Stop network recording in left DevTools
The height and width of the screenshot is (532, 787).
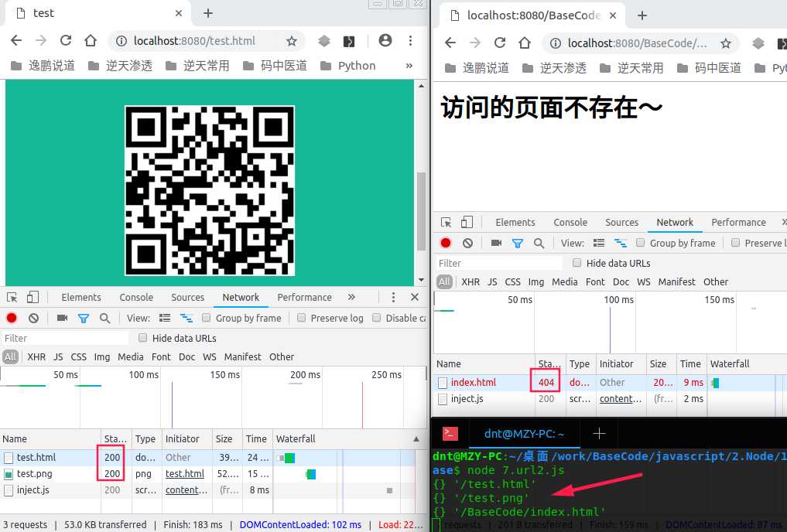point(12,318)
